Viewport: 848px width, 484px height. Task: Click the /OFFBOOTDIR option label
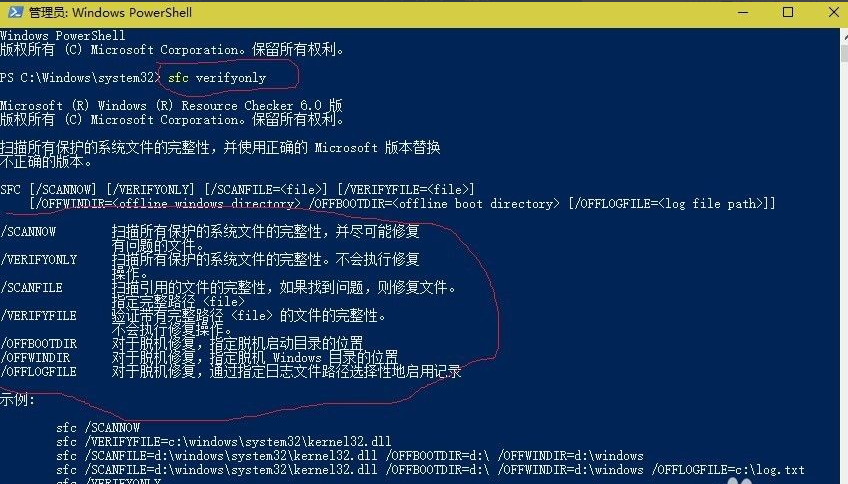38,344
